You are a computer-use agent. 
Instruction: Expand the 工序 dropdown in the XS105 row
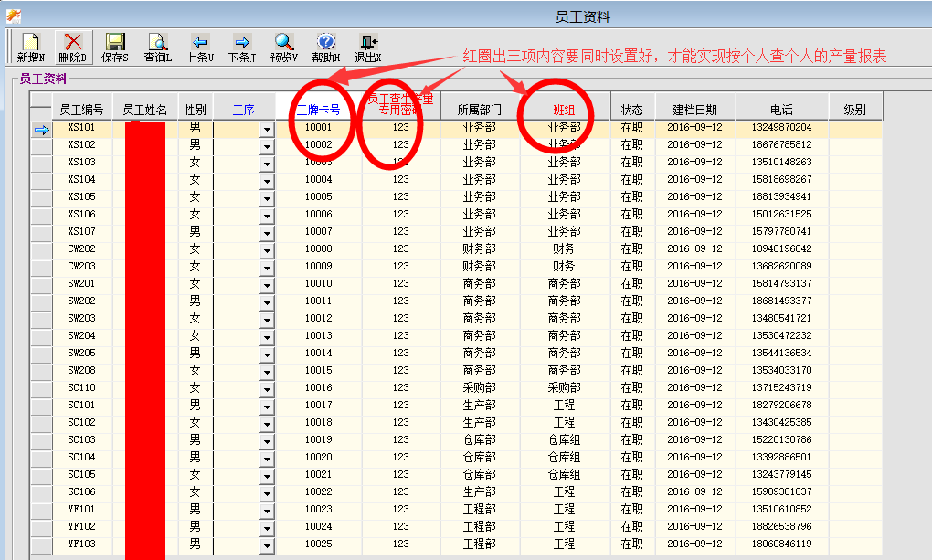(x=267, y=197)
